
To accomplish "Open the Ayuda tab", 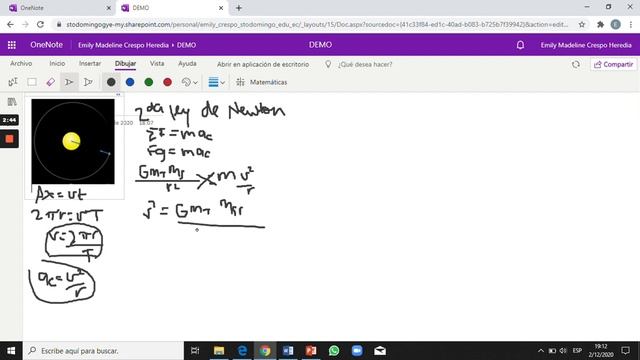I will tap(187, 64).
